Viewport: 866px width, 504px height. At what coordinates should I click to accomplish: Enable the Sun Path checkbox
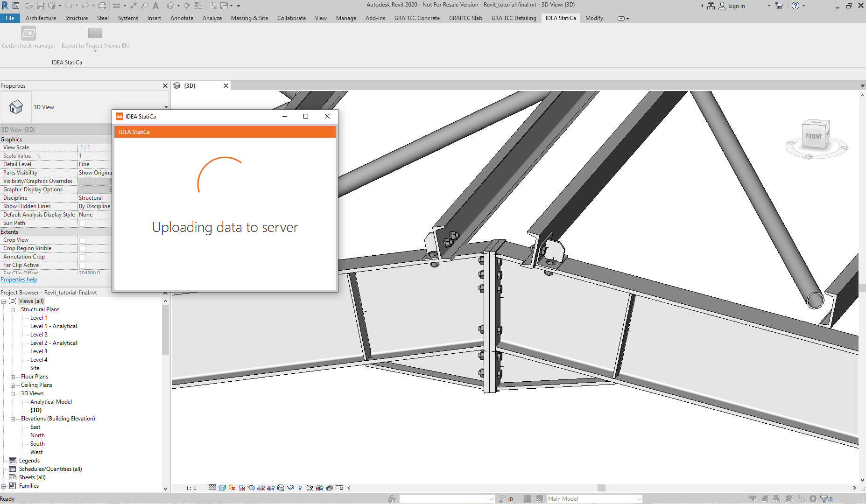pyautogui.click(x=82, y=223)
